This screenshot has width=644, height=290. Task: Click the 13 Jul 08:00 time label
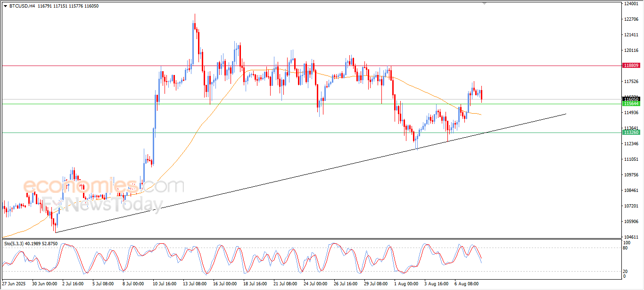click(x=195, y=284)
